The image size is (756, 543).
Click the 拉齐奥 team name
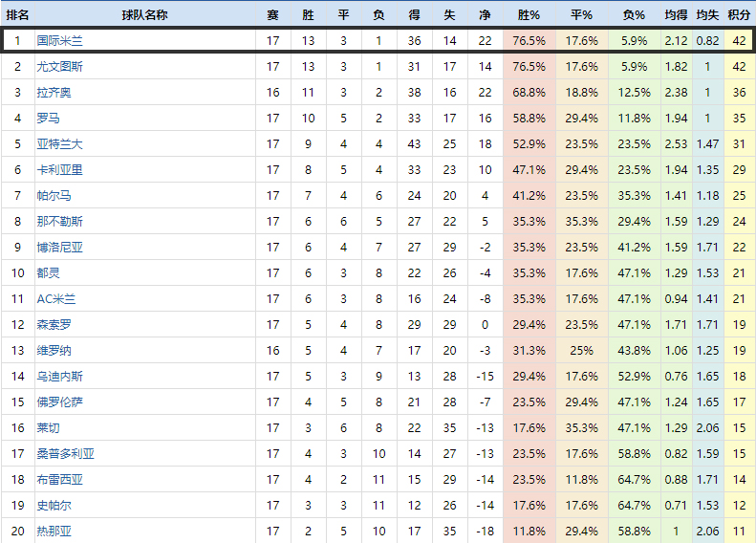[54, 93]
